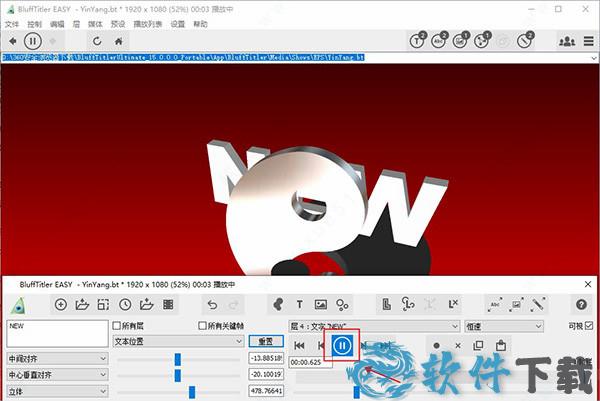Click the text layer T icon
Viewport: 600px width, 401px height.
coord(300,304)
